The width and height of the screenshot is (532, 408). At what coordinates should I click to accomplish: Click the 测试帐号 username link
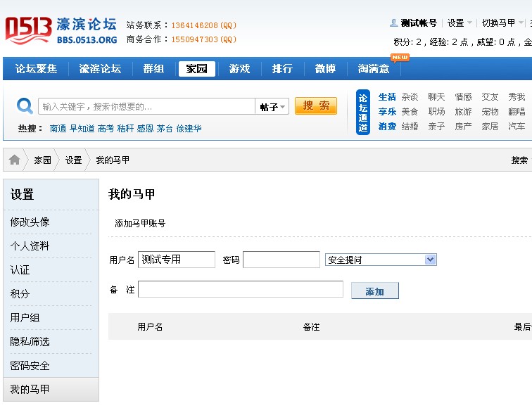tap(419, 23)
